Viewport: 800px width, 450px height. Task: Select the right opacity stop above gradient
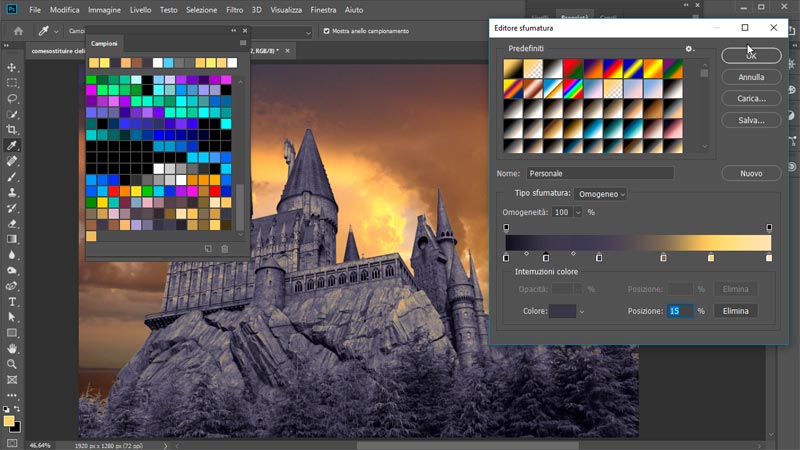(x=769, y=228)
